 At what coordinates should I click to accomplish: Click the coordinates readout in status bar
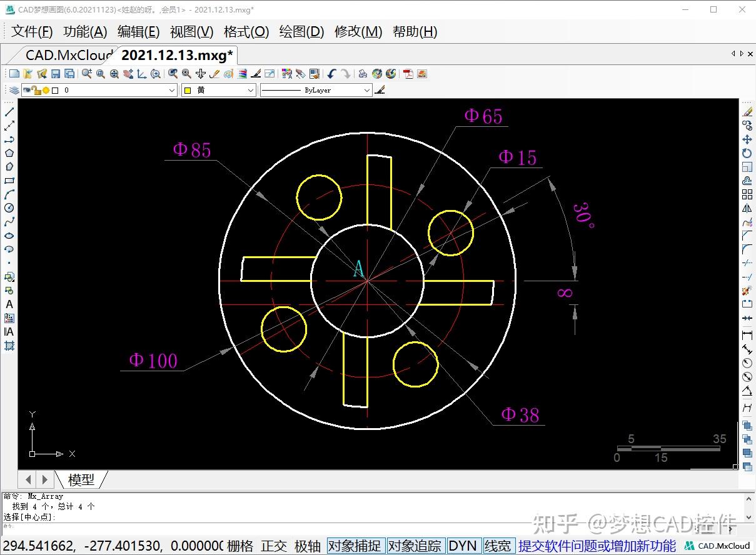[x=113, y=546]
